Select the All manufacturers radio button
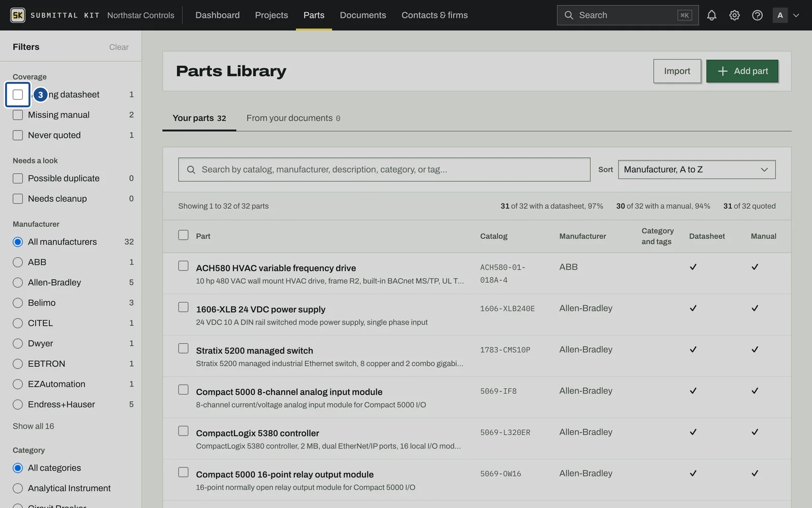 pyautogui.click(x=18, y=242)
